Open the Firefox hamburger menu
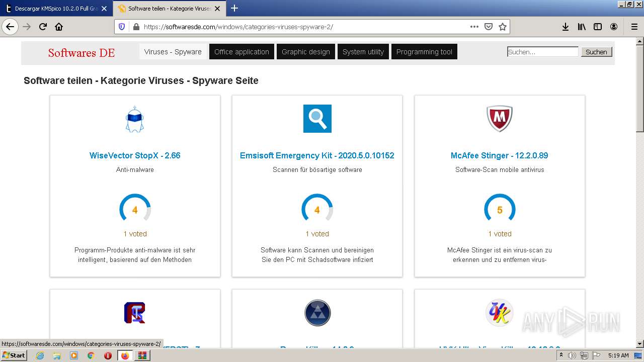The image size is (644, 362). [x=634, y=27]
